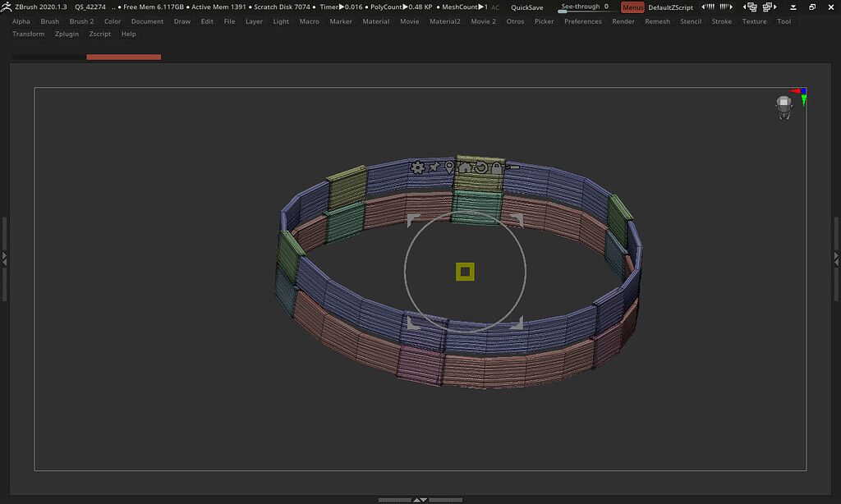The image size is (841, 504).
Task: Click the gizmo home icon
Action: (x=465, y=167)
